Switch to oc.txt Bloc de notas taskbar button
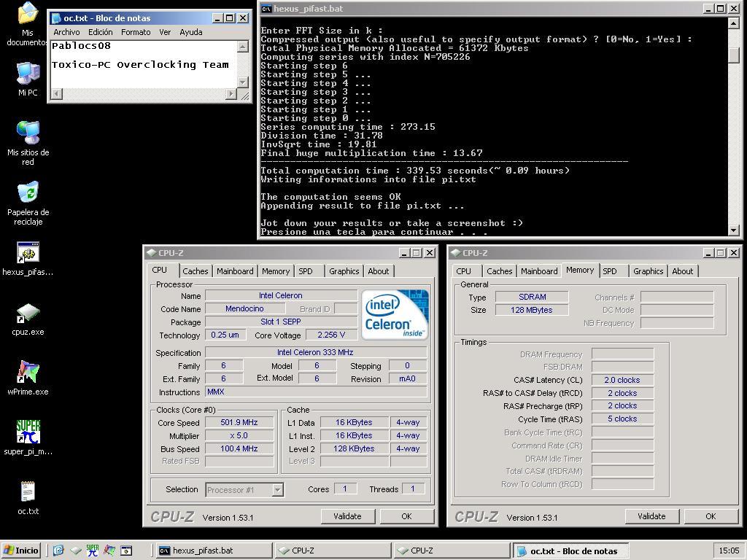 570,551
